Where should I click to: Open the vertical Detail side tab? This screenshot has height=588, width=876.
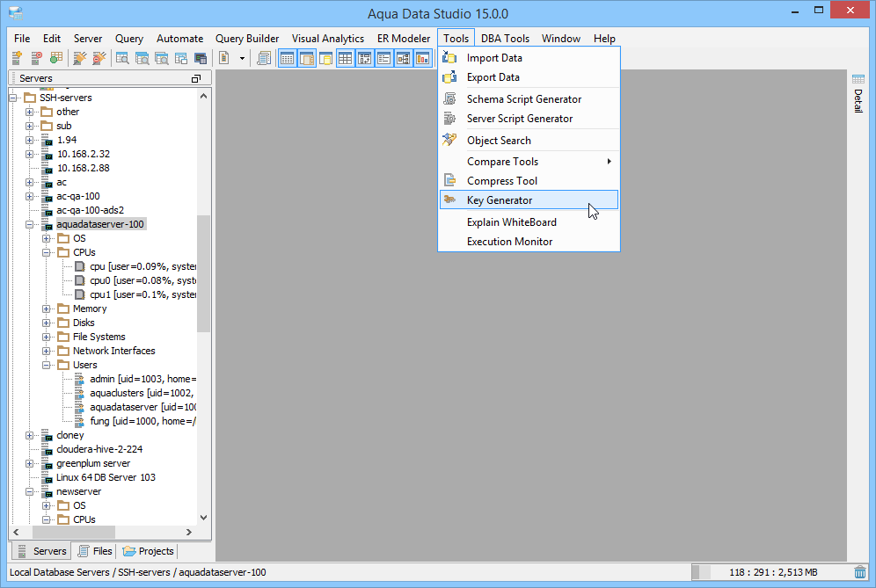point(858,92)
